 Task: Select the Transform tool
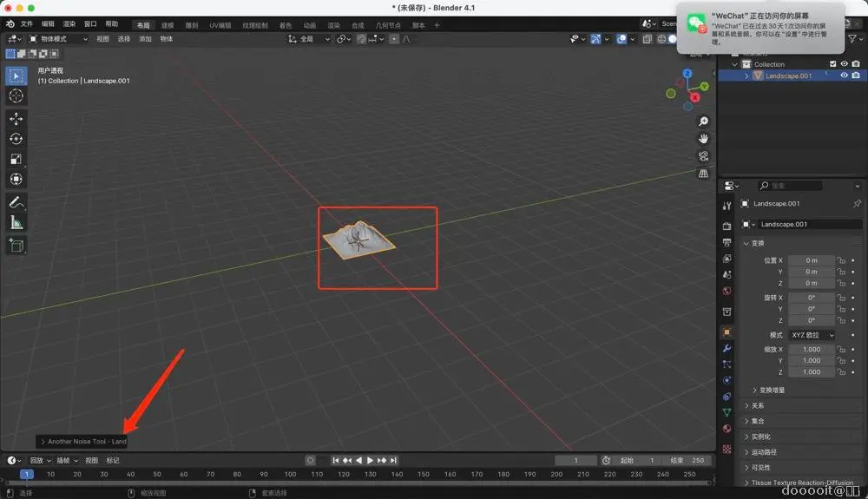[x=16, y=179]
